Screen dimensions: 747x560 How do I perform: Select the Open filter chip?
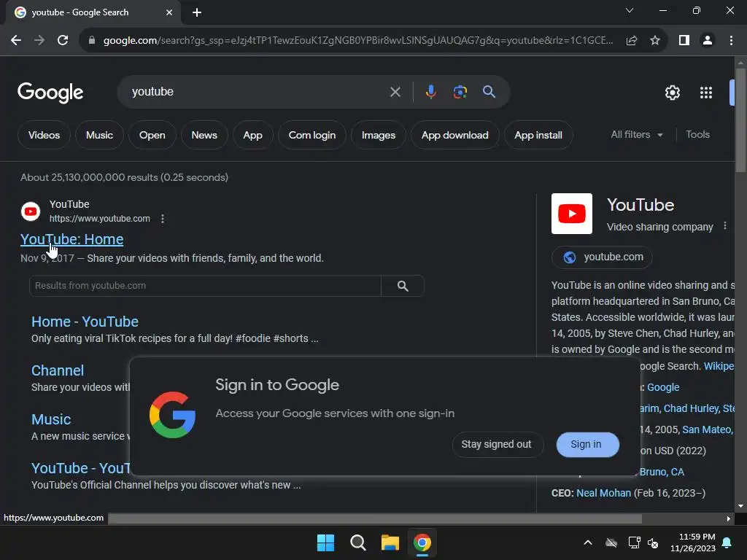click(152, 135)
